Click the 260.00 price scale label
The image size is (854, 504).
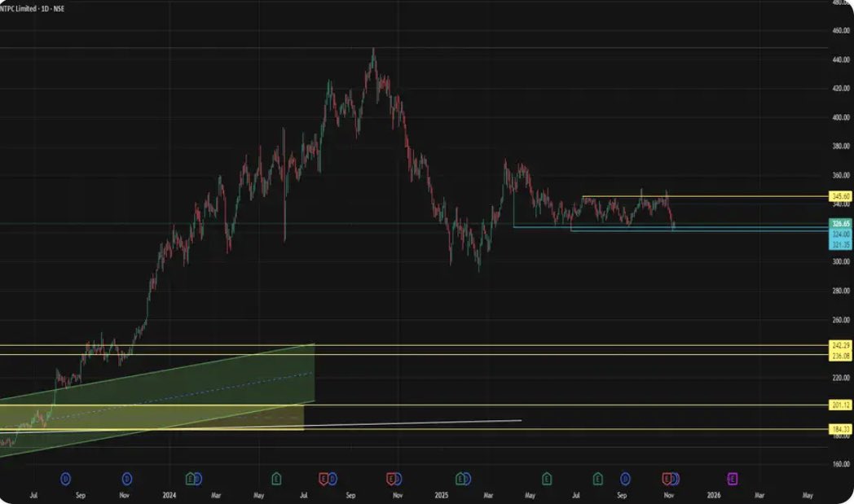pos(841,320)
